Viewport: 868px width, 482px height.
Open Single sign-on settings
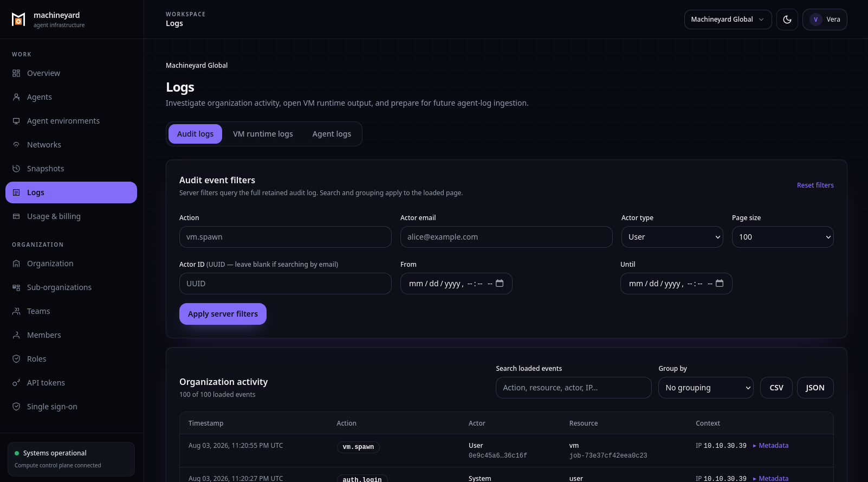click(x=71, y=407)
